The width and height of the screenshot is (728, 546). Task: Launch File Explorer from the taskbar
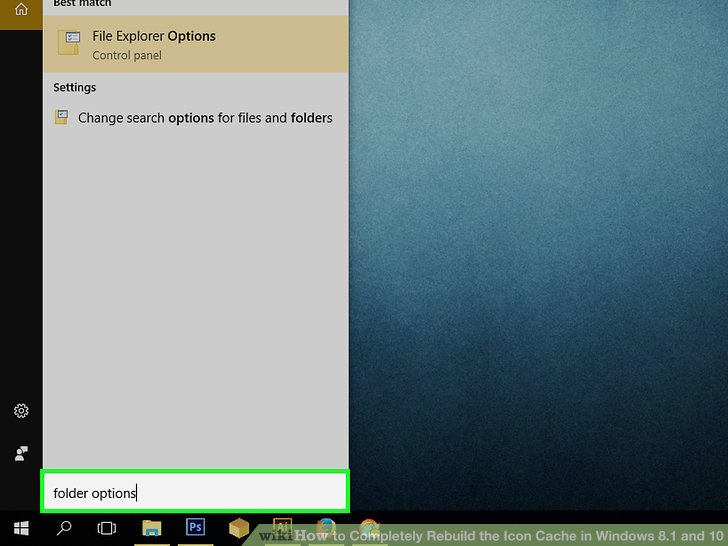tap(151, 528)
